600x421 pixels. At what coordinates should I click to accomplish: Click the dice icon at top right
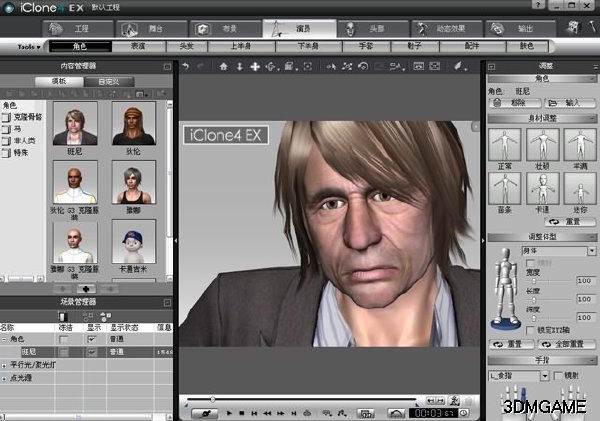click(574, 28)
